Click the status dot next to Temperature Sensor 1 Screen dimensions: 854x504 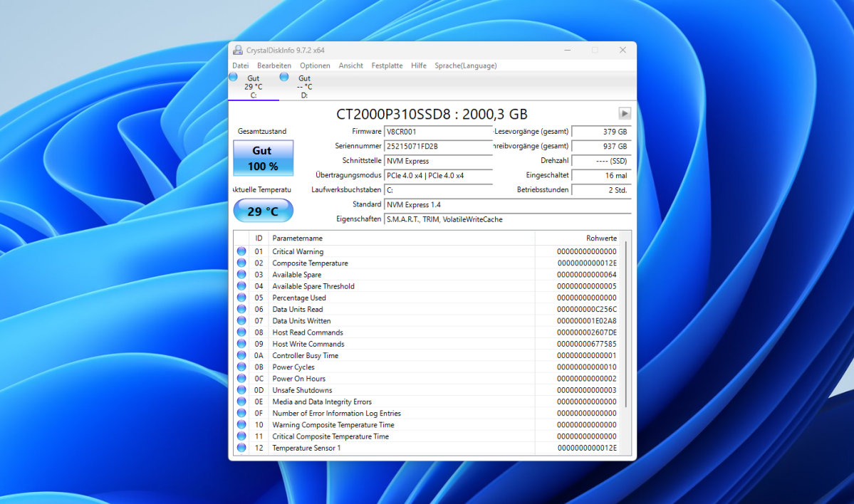[241, 448]
